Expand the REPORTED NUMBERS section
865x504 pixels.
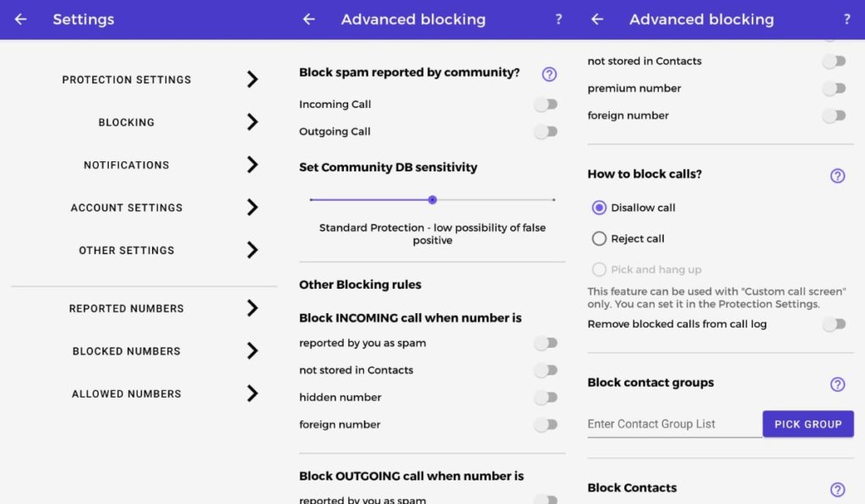click(x=126, y=308)
